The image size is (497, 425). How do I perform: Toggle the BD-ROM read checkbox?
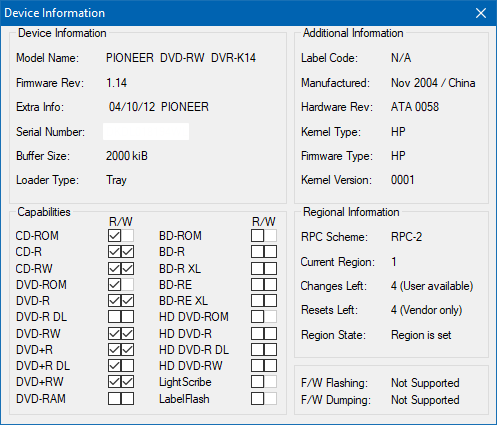(257, 236)
